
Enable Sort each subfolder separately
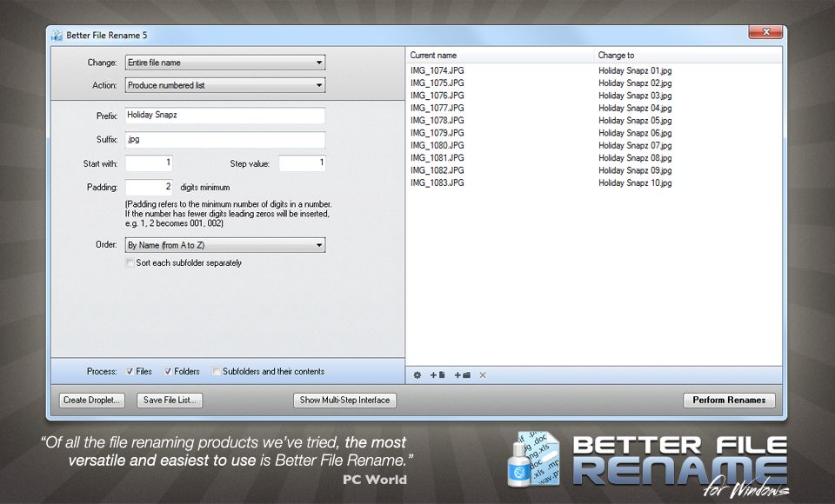point(130,263)
